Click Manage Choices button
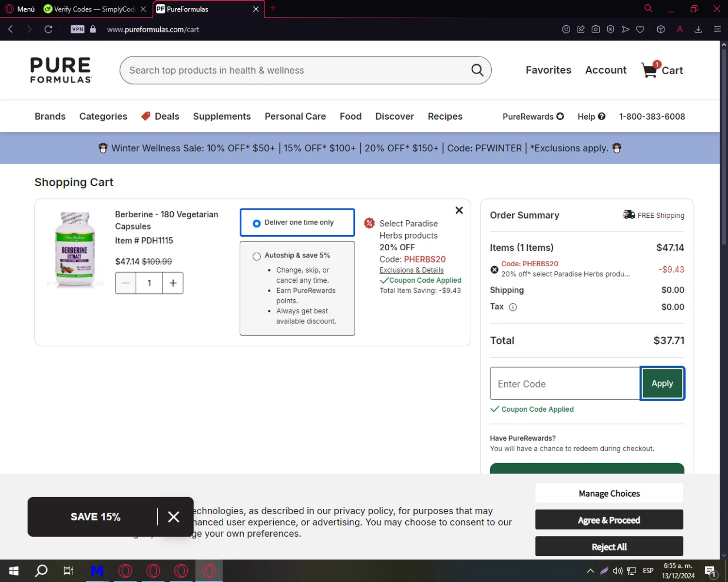This screenshot has width=728, height=582. (609, 493)
